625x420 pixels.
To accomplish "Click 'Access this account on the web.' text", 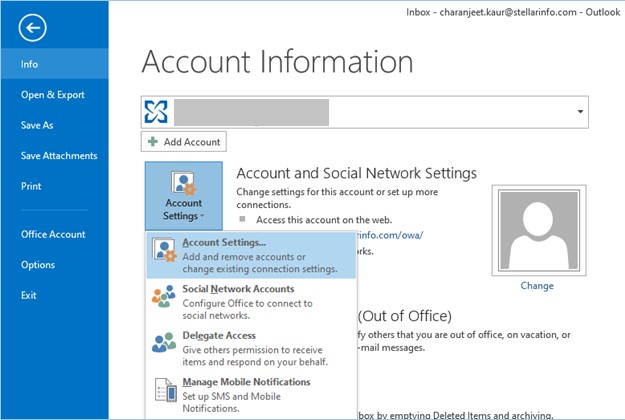I will pos(324,220).
